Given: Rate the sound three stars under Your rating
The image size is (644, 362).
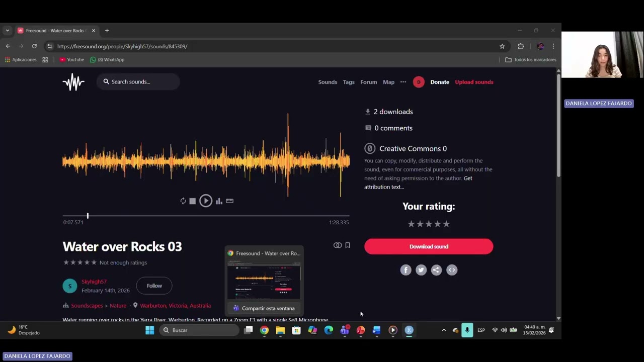Looking at the screenshot, I should click(429, 224).
